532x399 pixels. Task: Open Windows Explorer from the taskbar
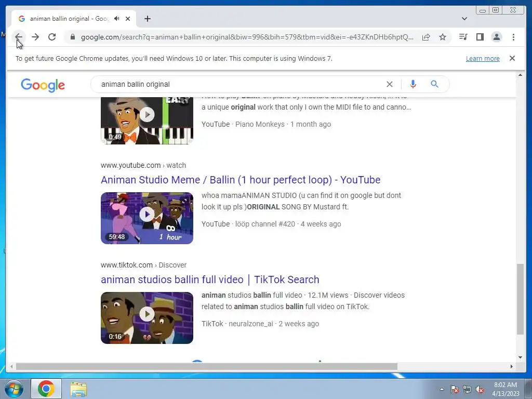(x=78, y=389)
